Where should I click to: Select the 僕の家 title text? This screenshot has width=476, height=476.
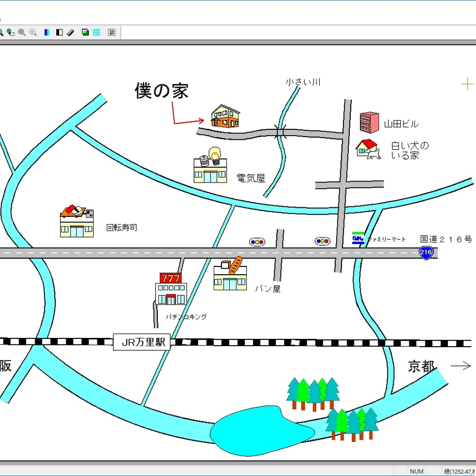pos(161,91)
